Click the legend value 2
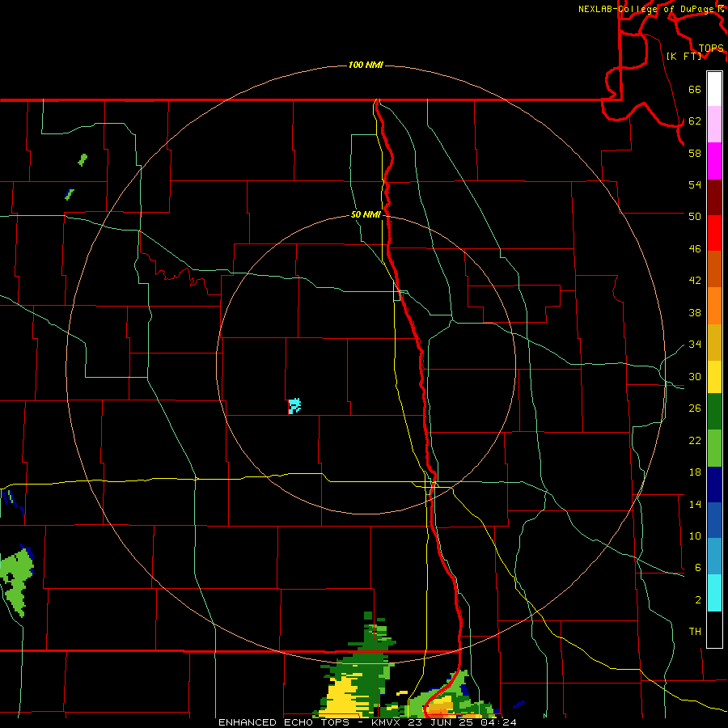The width and height of the screenshot is (728, 728). pyautogui.click(x=697, y=600)
